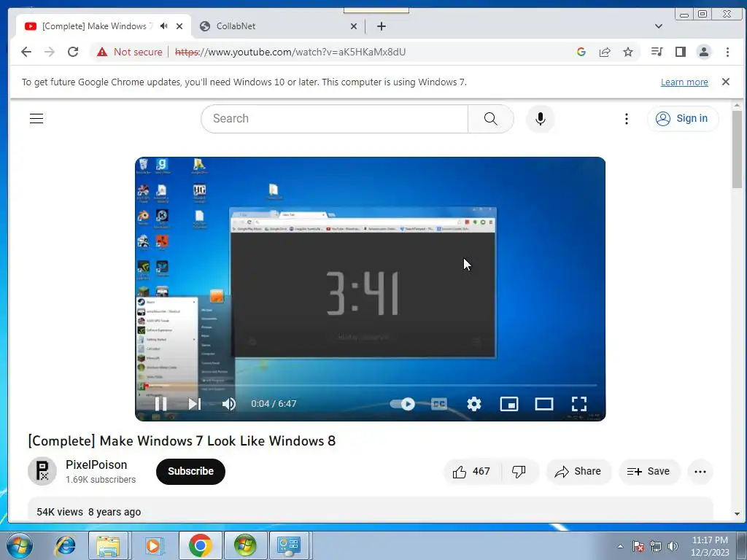The width and height of the screenshot is (747, 560).
Task: Open media controls in Chrome toolbar
Action: coord(657,52)
